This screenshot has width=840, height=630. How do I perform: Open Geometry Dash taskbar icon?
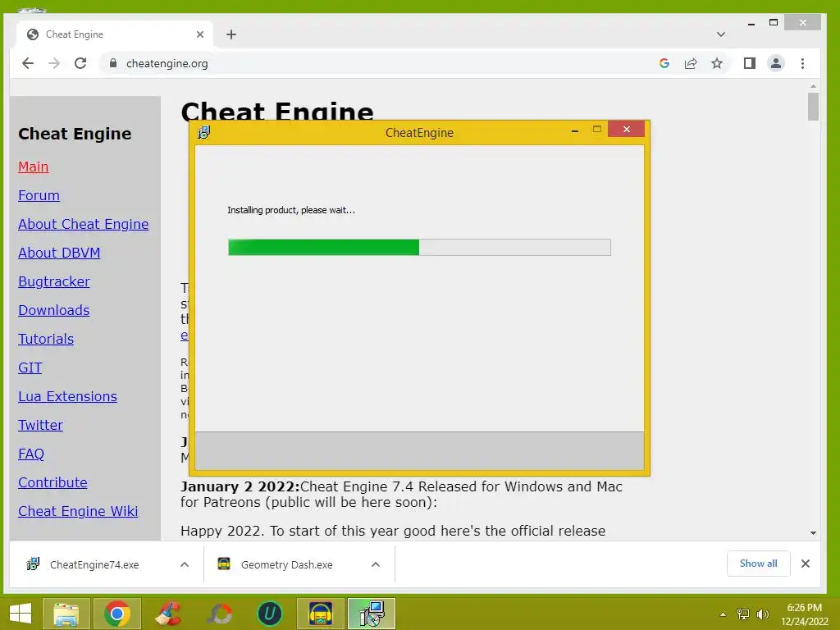click(321, 614)
